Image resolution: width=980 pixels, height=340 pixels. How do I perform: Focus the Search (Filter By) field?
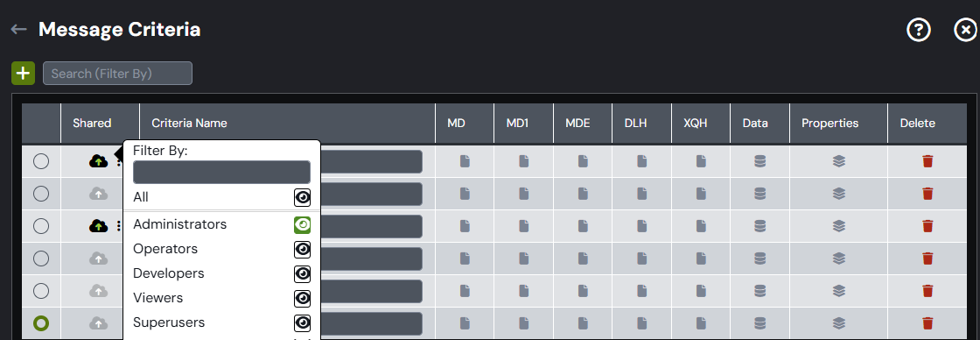[117, 74]
